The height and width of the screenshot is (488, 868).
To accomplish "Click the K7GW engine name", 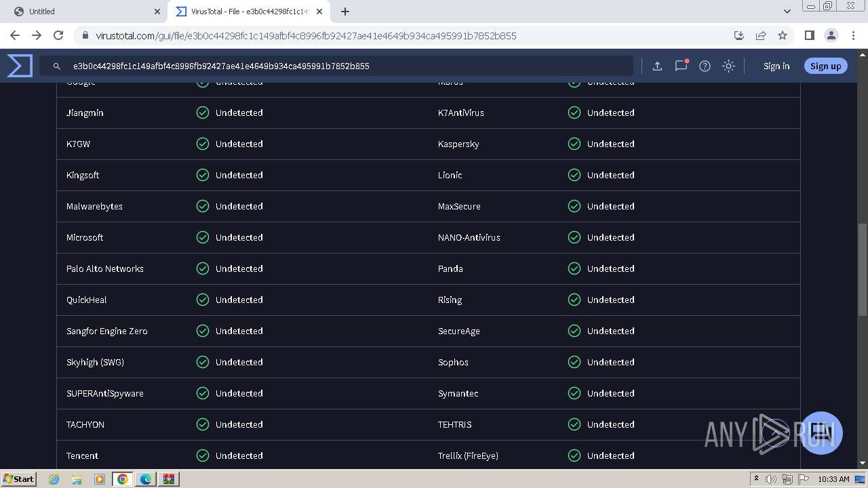I will click(x=78, y=144).
